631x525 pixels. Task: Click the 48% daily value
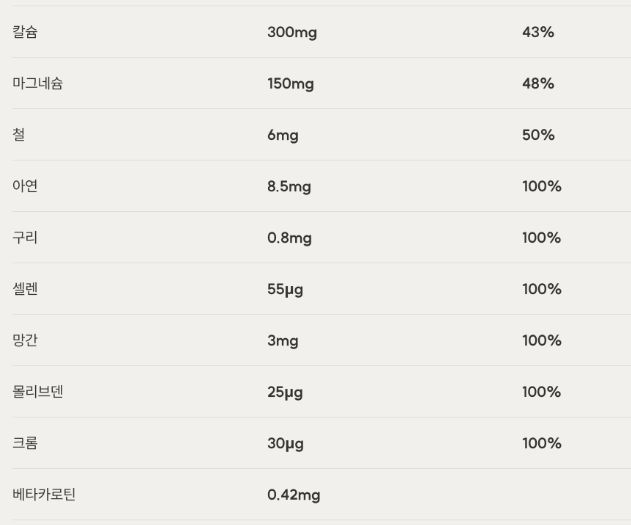[x=538, y=84]
